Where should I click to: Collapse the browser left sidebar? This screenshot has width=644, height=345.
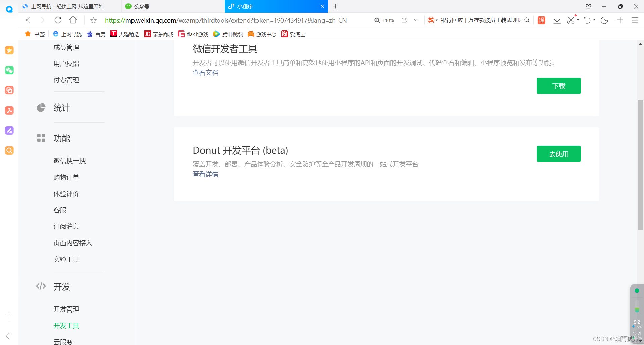pyautogui.click(x=9, y=336)
